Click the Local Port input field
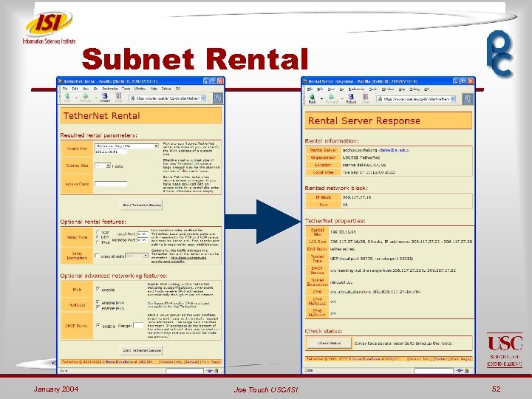The height and width of the screenshot is (399, 532). 143,233
